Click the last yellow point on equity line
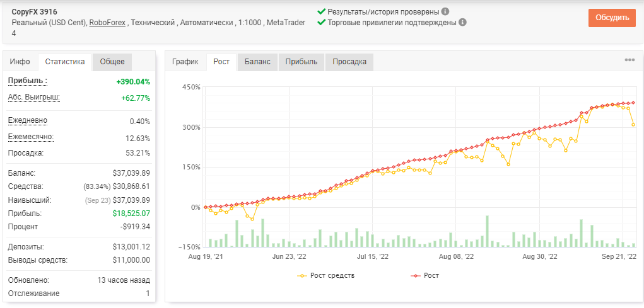Viewport: 644px width, 308px height. tap(634, 125)
